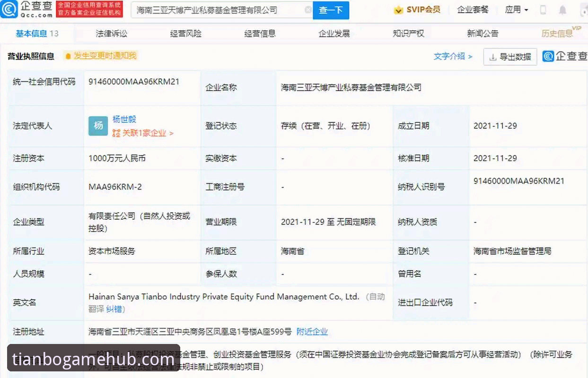Select registered capital 1000万元人民币
This screenshot has height=378, width=588.
pyautogui.click(x=117, y=158)
